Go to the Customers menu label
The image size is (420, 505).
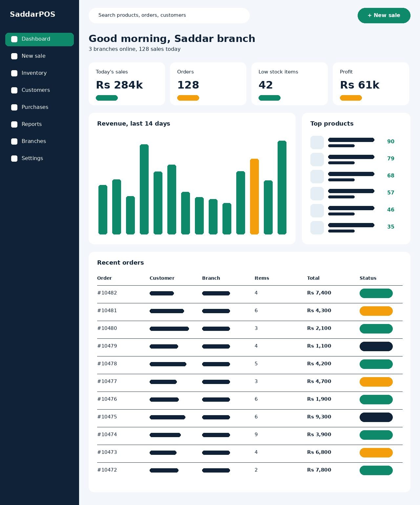coord(36,90)
